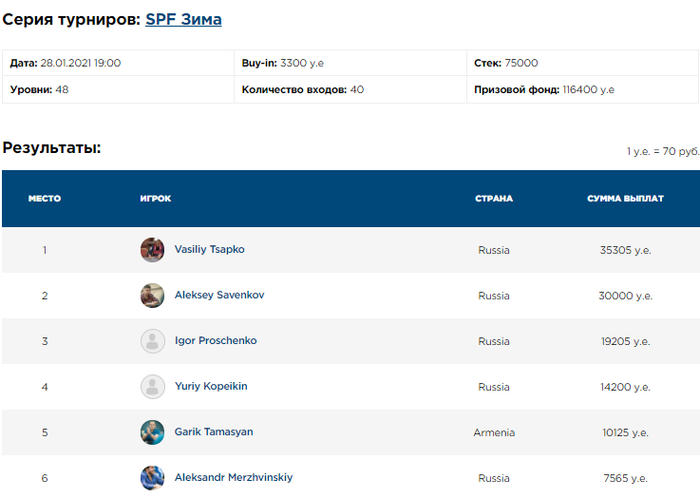Click the Призовой фонд 116400 у.е cell
700x498 pixels.
pos(582,90)
